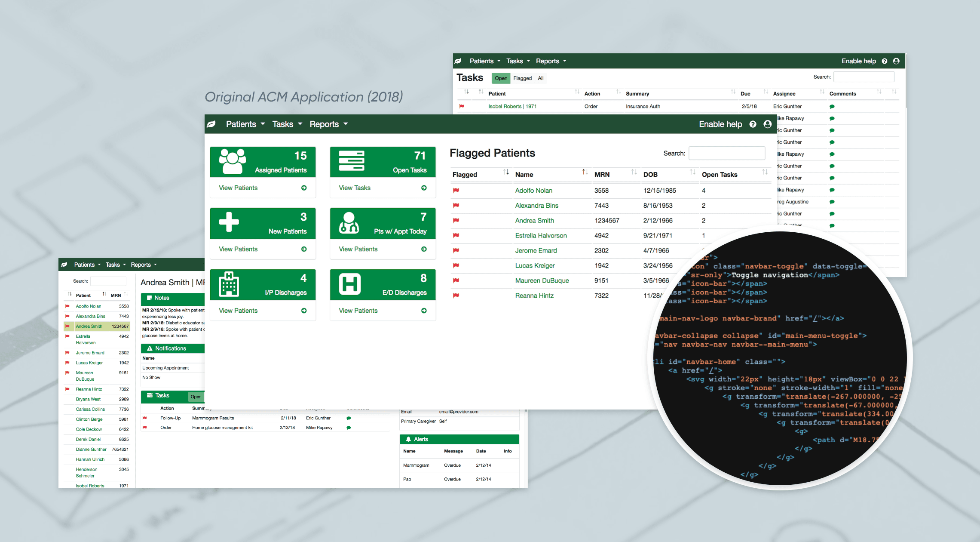Image resolution: width=980 pixels, height=542 pixels.
Task: Click arrow icon on E/D Discharges card footer
Action: click(424, 311)
